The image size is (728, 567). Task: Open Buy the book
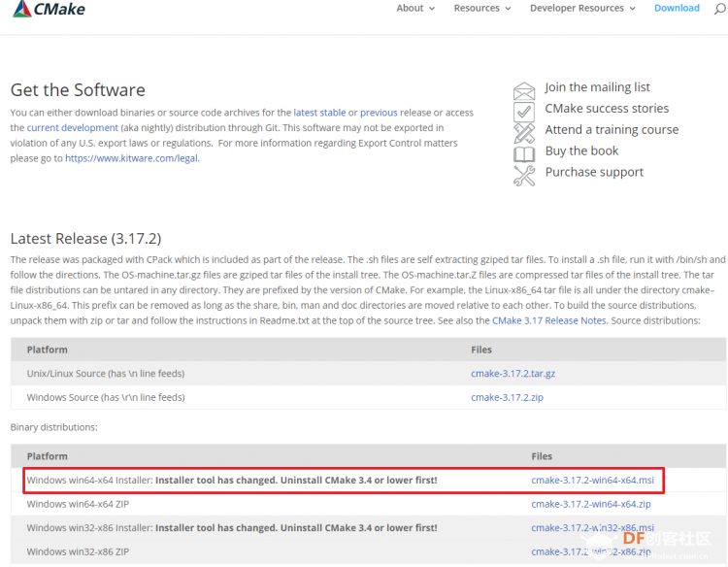click(581, 150)
